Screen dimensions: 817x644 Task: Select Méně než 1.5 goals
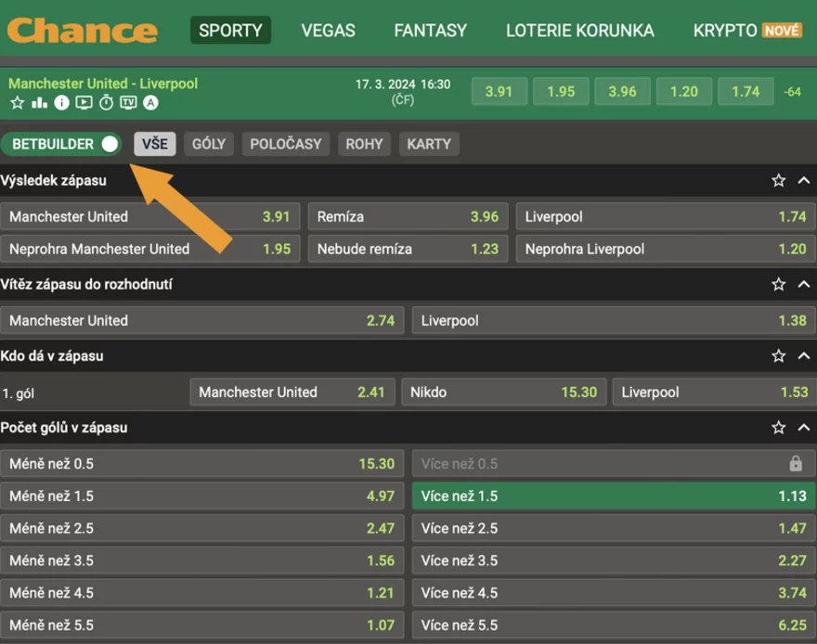tap(202, 496)
